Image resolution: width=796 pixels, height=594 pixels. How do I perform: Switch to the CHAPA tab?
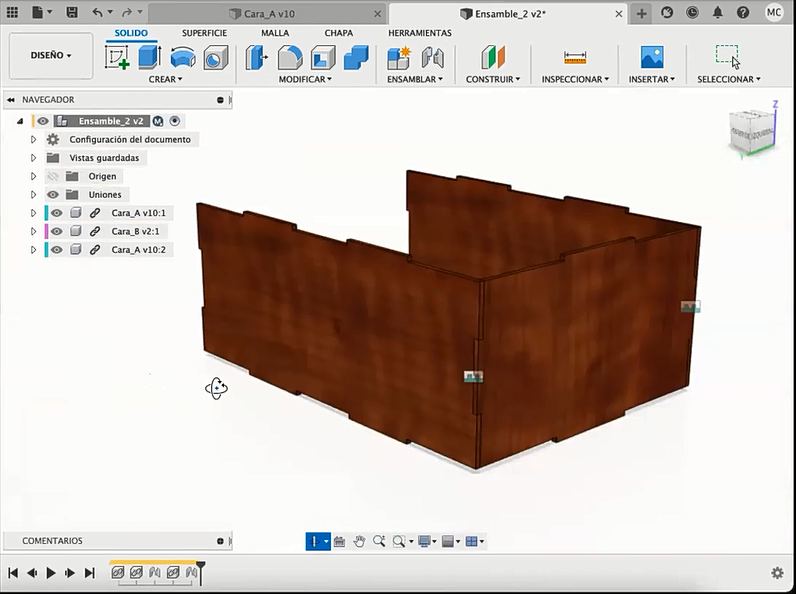click(x=339, y=33)
